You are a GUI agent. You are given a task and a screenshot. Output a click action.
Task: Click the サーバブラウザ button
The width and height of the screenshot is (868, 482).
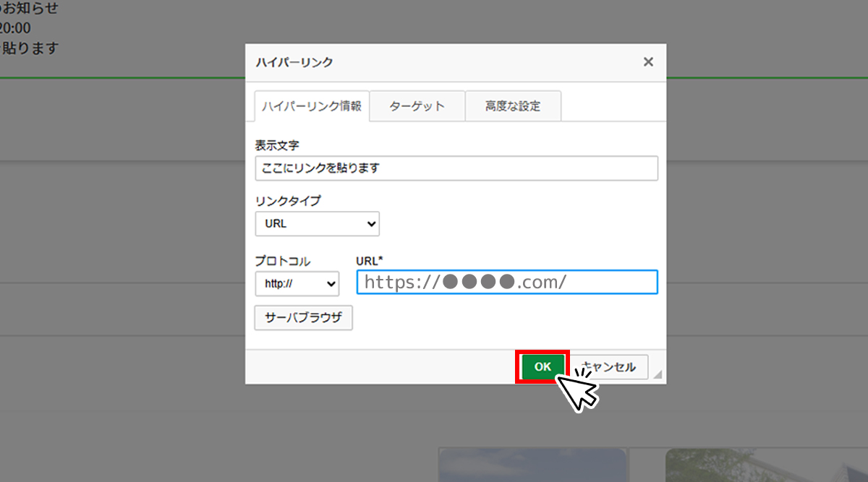(304, 318)
